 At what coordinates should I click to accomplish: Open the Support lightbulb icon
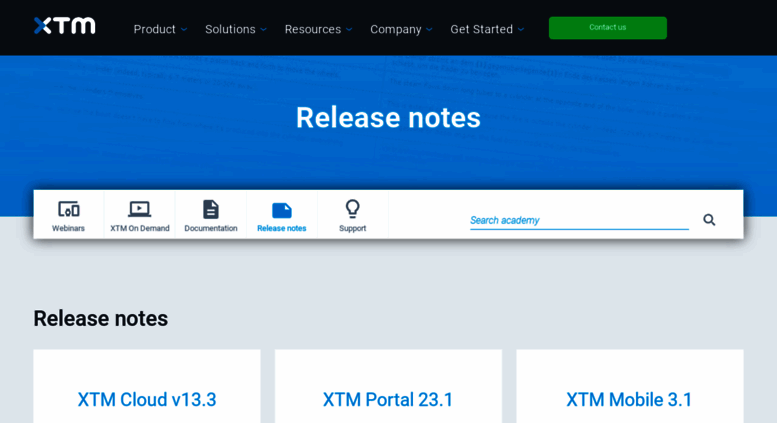pos(352,209)
